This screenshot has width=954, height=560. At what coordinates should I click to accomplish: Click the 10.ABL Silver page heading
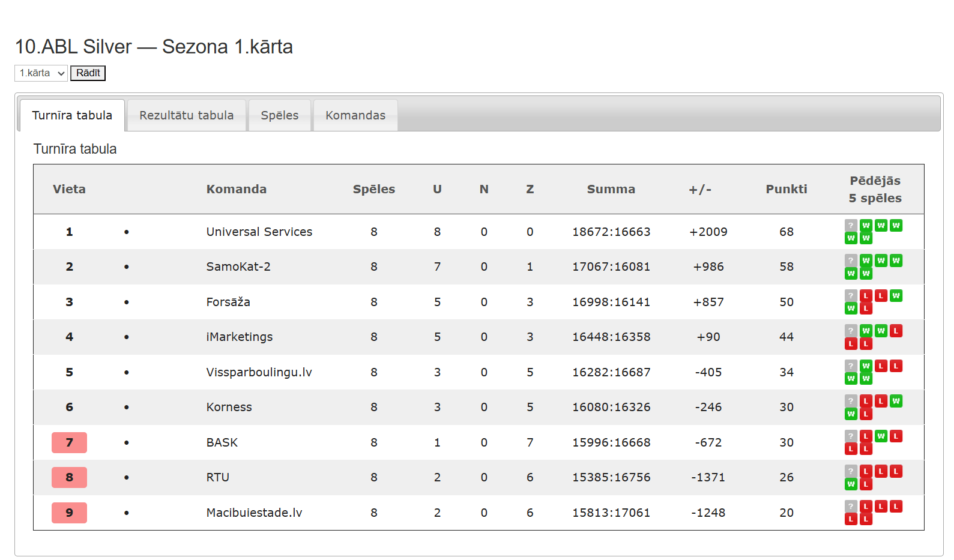(154, 47)
